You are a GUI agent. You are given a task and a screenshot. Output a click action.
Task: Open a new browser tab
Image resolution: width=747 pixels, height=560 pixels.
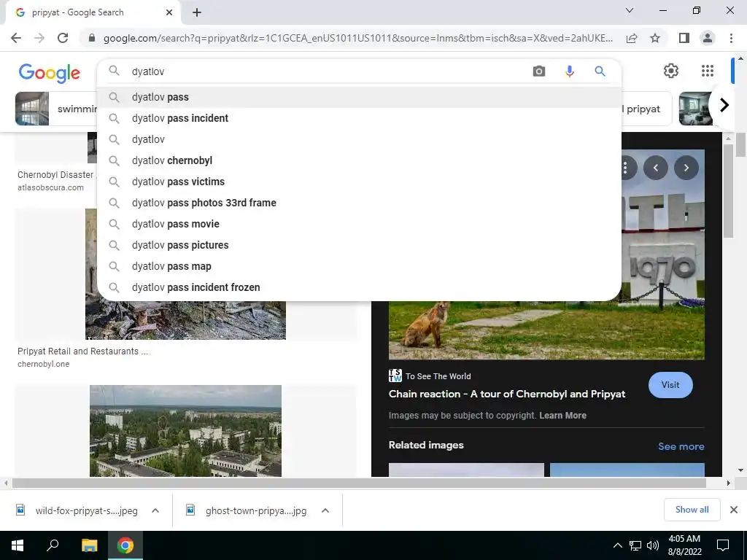[197, 13]
